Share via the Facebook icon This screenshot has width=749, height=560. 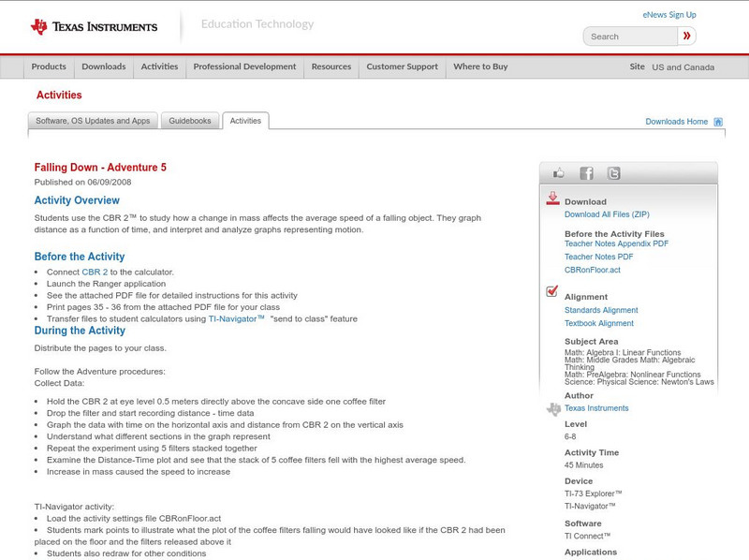click(x=586, y=173)
